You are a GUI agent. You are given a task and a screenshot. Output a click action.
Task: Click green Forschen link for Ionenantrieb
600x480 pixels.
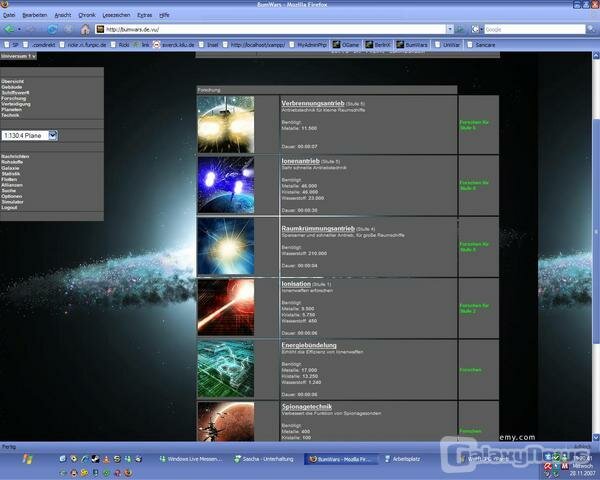tap(474, 186)
